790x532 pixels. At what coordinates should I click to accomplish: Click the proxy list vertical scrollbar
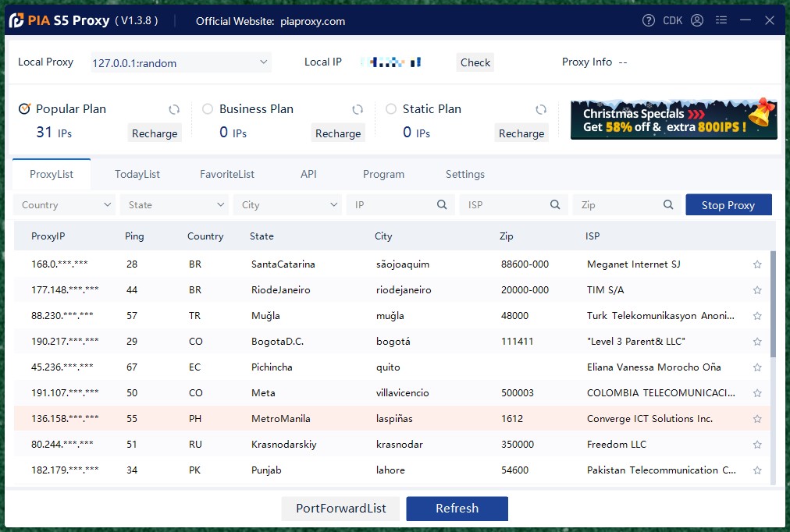[773, 304]
